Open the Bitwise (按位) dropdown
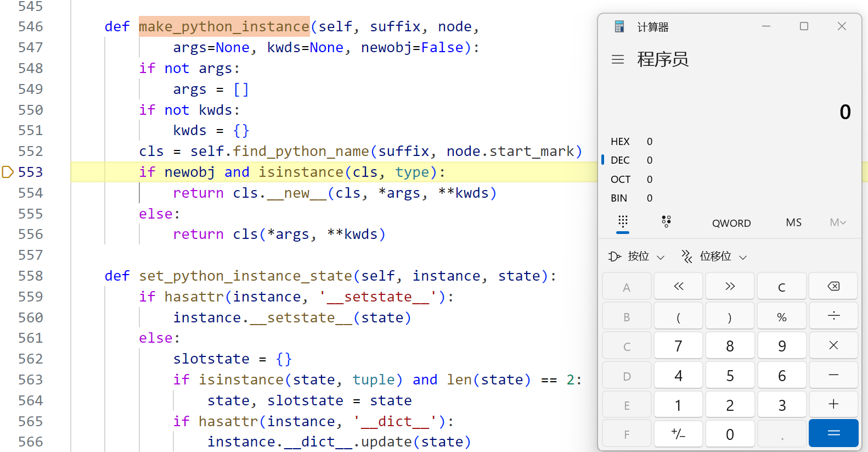Viewport: 868px width, 452px height. 636,256
